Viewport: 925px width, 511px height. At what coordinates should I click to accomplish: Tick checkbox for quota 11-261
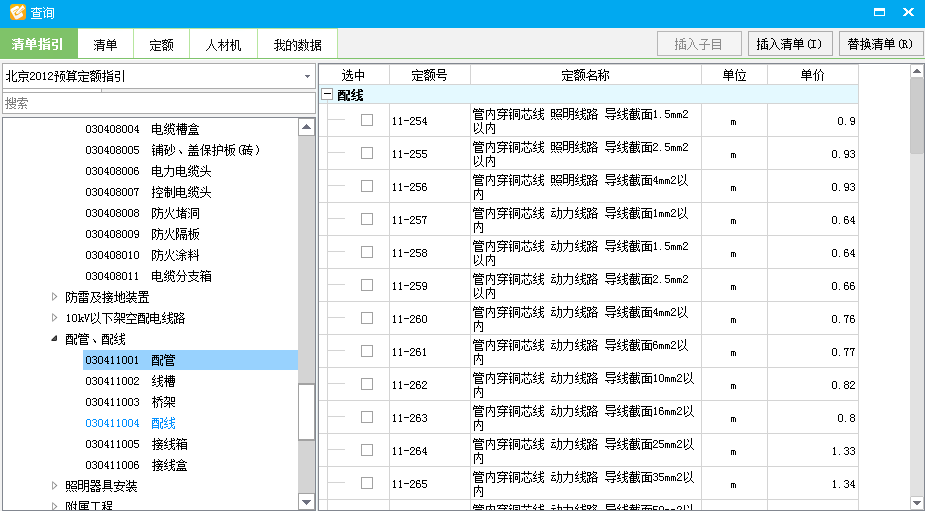[x=367, y=351]
